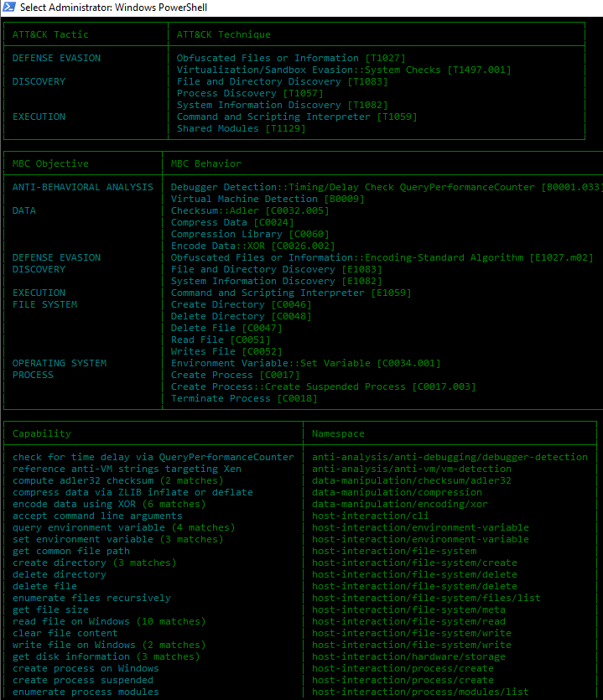603x700 pixels.
Task: Click 'Virtualization/Sandbox Evasion::System Checks [T1497.001]' line
Action: (344, 70)
